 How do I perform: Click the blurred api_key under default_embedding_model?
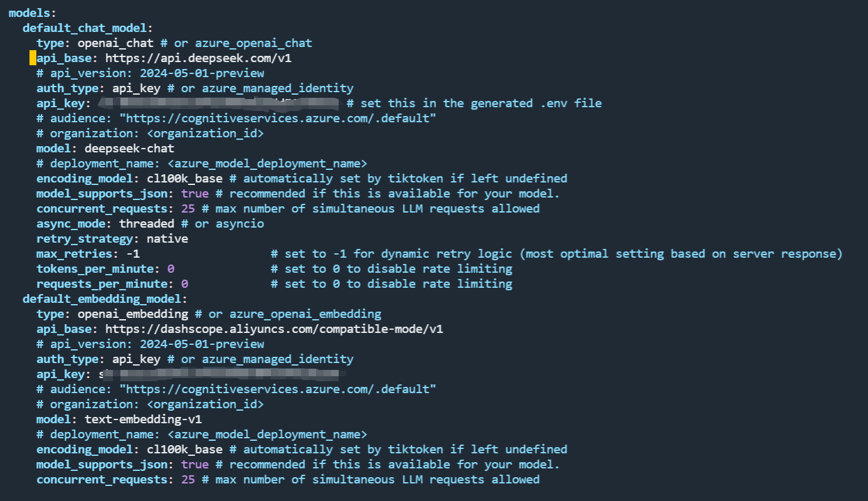tap(220, 374)
